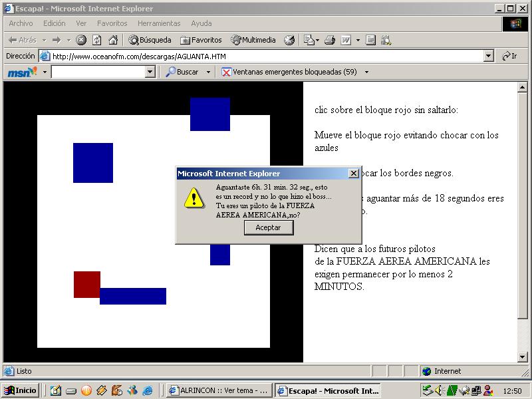Expand the MSN search box dropdown
This screenshot has height=399, width=532.
click(150, 72)
